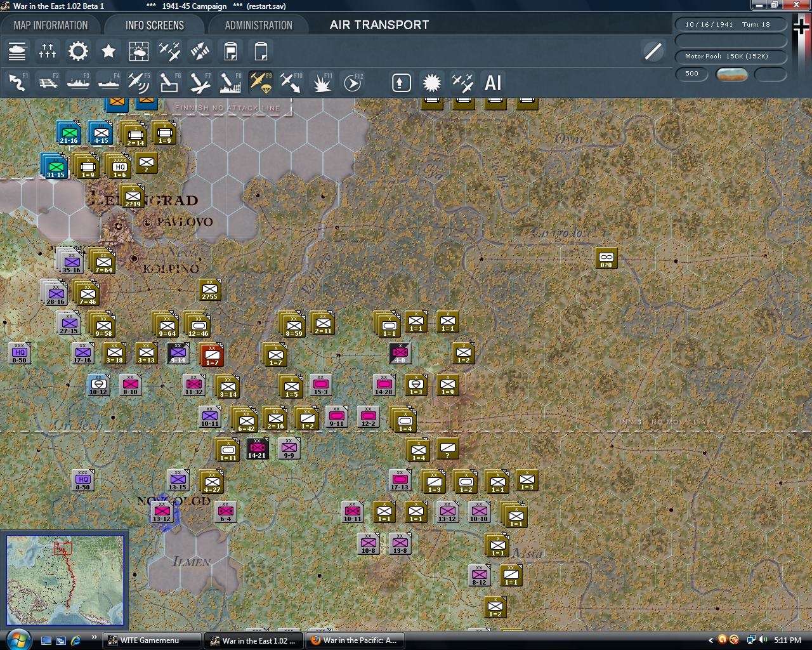
Task: Select the 14-28 pink unit counter
Action: pos(384,385)
